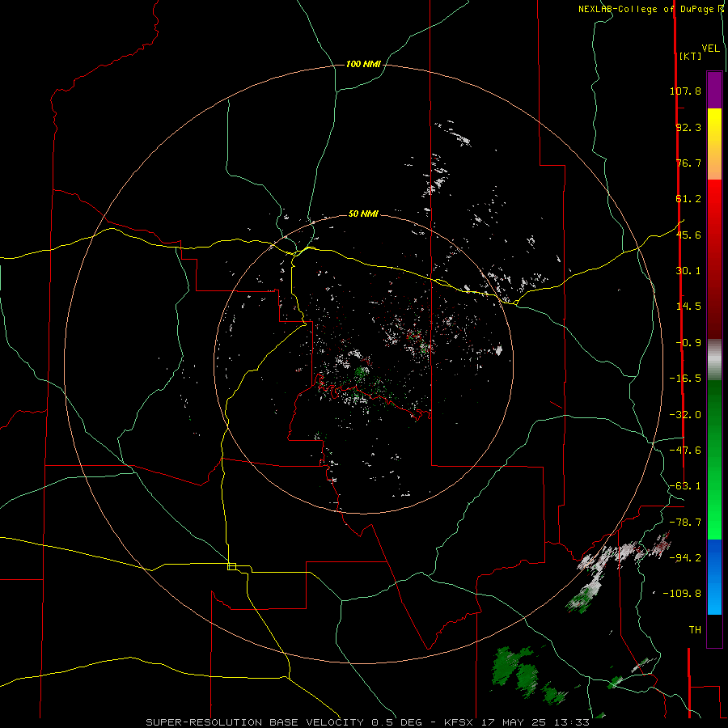Click the -109.8 velocity scale value
Screen dimensions: 728x728
[682, 594]
